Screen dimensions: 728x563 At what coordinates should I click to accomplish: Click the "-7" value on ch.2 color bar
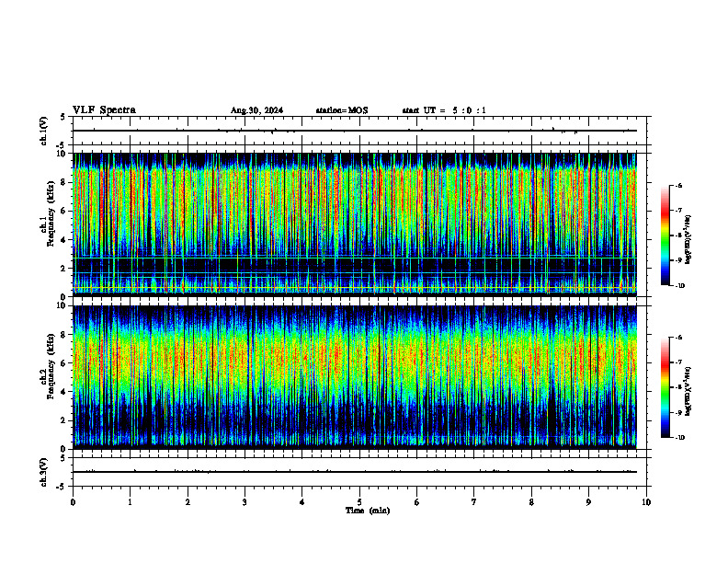(x=680, y=362)
